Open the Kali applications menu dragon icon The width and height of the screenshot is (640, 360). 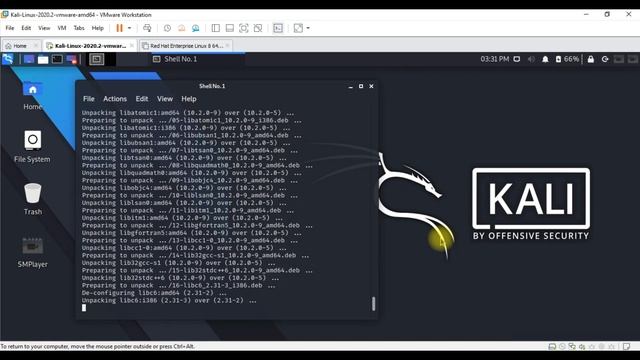8,59
